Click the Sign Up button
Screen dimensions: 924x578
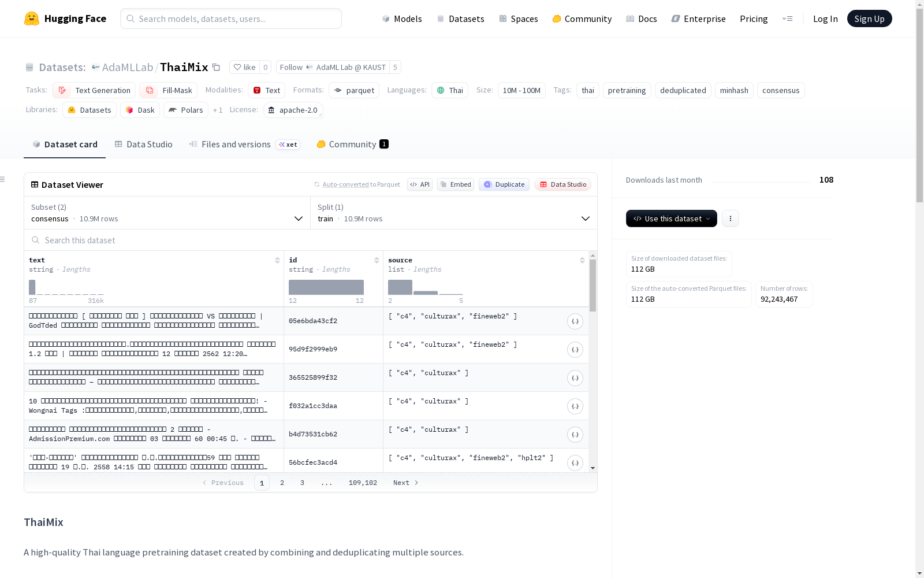point(870,18)
